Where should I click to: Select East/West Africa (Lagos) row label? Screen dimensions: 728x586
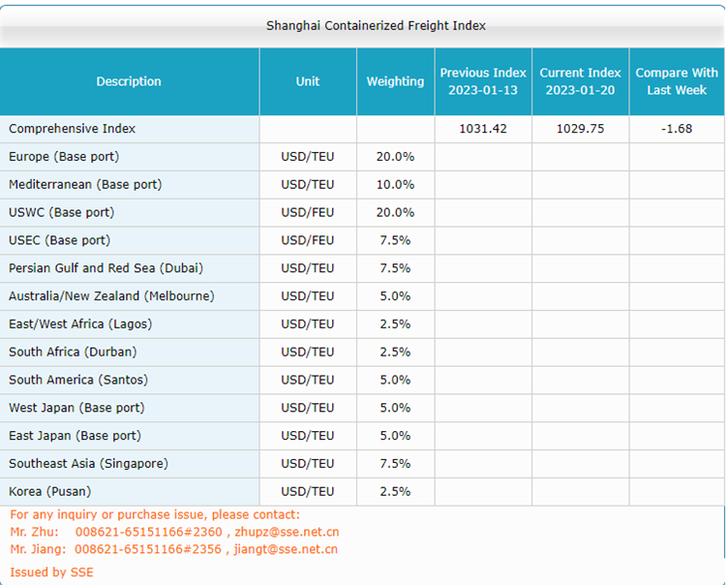click(x=80, y=324)
